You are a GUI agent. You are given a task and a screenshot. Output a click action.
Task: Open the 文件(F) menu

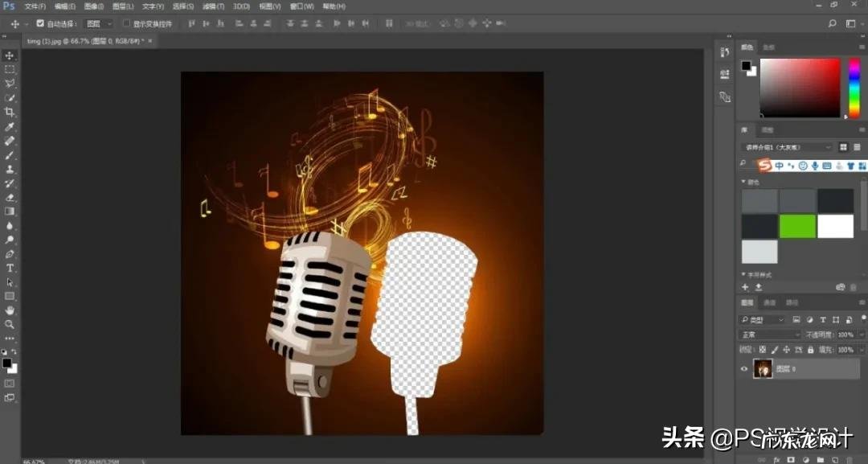[35, 6]
